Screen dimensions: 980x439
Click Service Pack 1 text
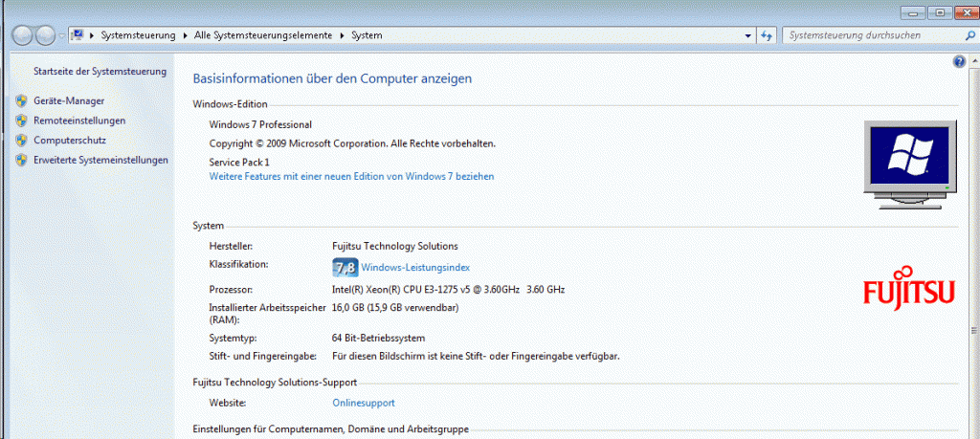point(239,163)
